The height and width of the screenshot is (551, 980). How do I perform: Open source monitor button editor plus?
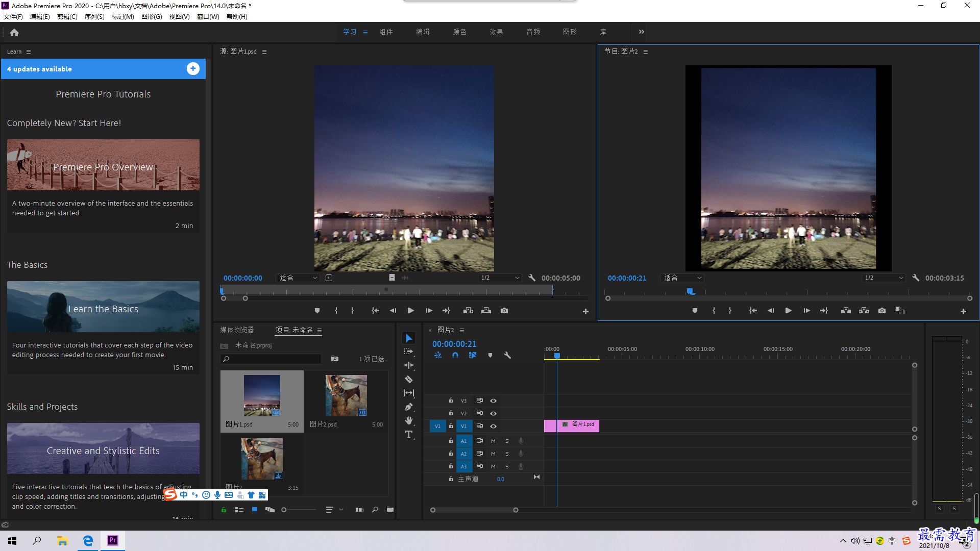pyautogui.click(x=585, y=311)
